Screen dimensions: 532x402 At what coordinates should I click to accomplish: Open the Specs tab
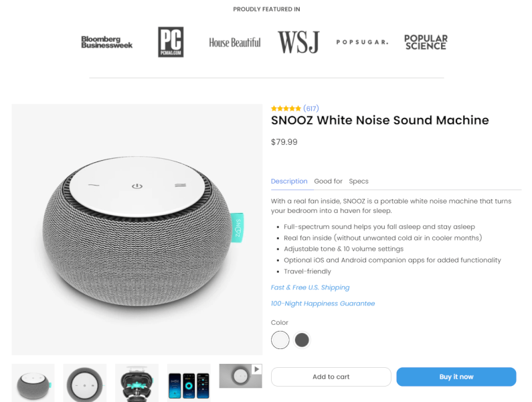pos(359,181)
